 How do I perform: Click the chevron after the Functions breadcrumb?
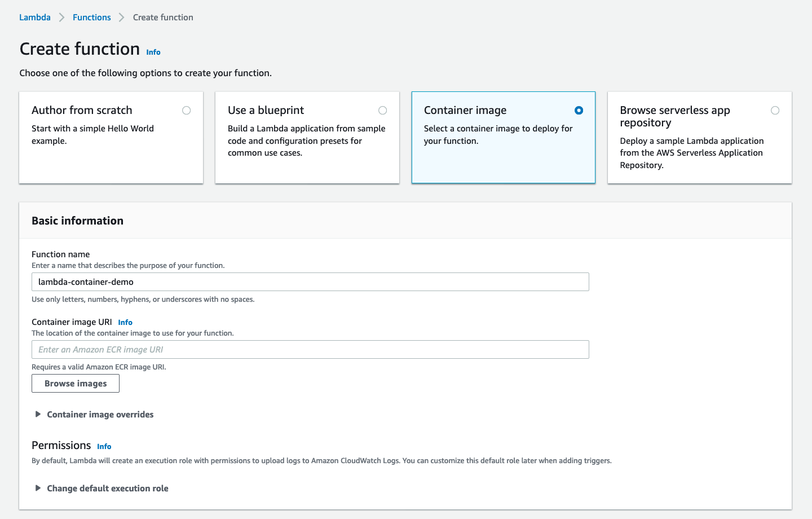click(x=122, y=17)
